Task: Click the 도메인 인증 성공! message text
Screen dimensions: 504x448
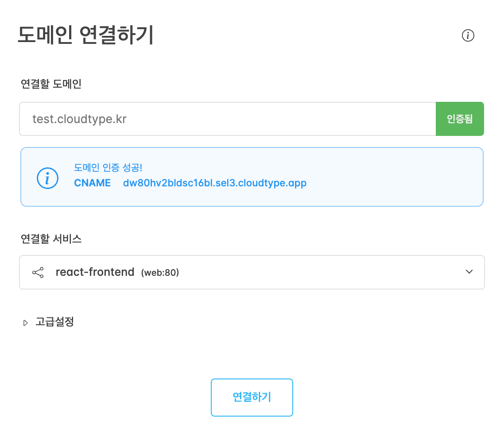Action: [108, 167]
